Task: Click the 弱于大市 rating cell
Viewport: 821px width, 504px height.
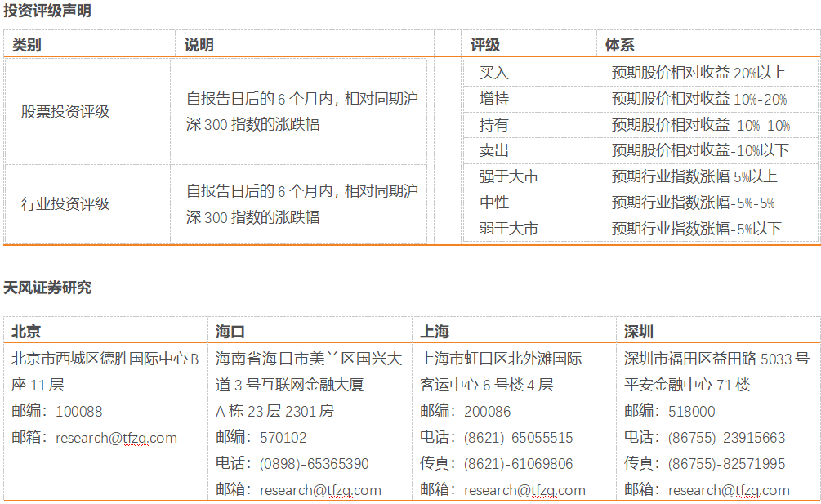Action: (508, 228)
